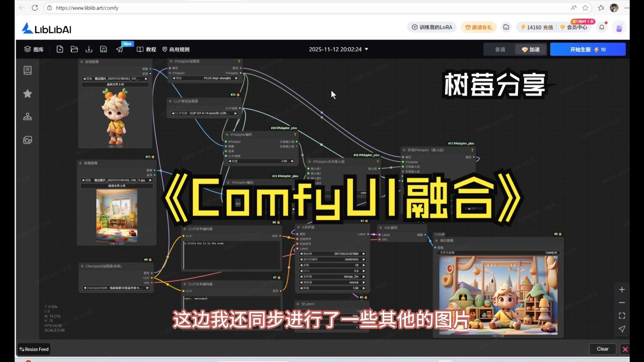Screen dimensions: 644x362
Task: Open the 调度器 normal selector
Action: tap(333, 282)
